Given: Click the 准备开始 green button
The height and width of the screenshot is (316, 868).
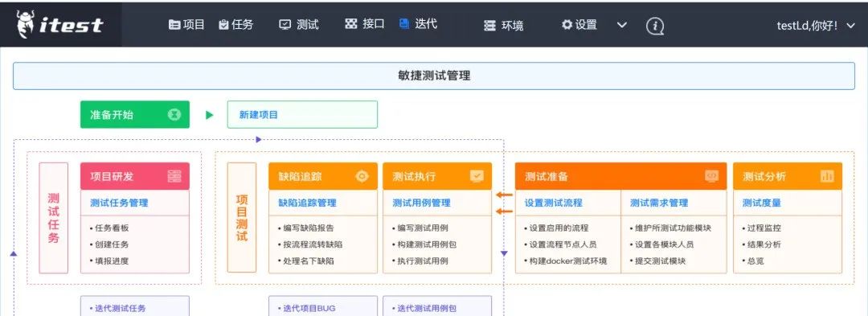Looking at the screenshot, I should pyautogui.click(x=134, y=114).
